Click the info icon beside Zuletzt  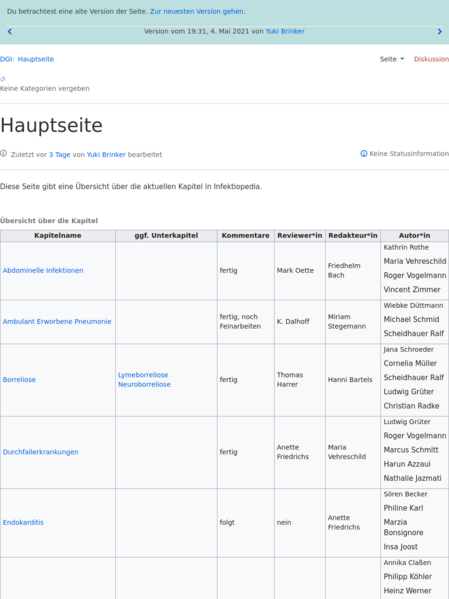click(3, 154)
